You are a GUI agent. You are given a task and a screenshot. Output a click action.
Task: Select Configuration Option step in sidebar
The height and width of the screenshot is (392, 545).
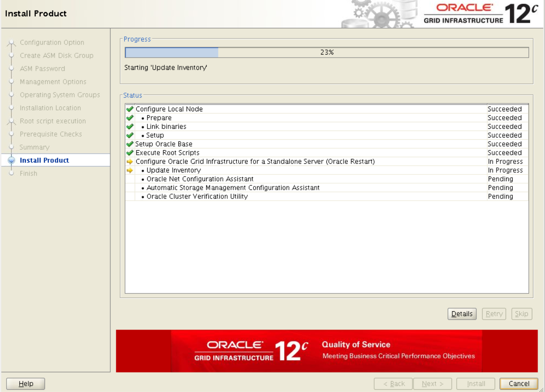[x=52, y=42]
